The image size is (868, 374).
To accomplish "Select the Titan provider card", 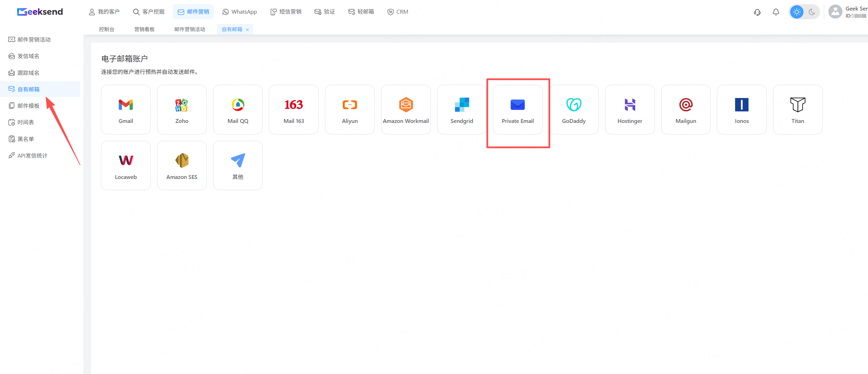I will coord(798,110).
